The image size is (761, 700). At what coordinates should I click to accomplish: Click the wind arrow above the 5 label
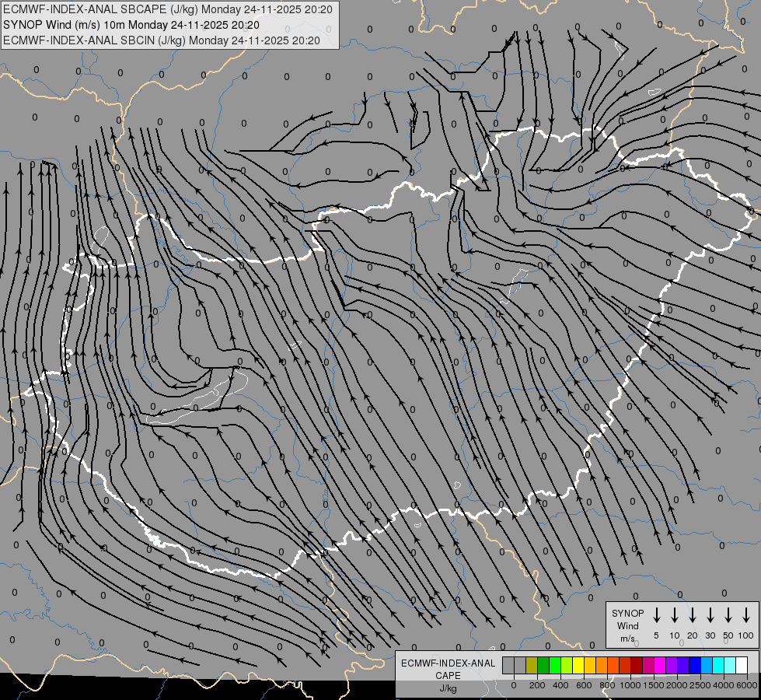point(656,615)
